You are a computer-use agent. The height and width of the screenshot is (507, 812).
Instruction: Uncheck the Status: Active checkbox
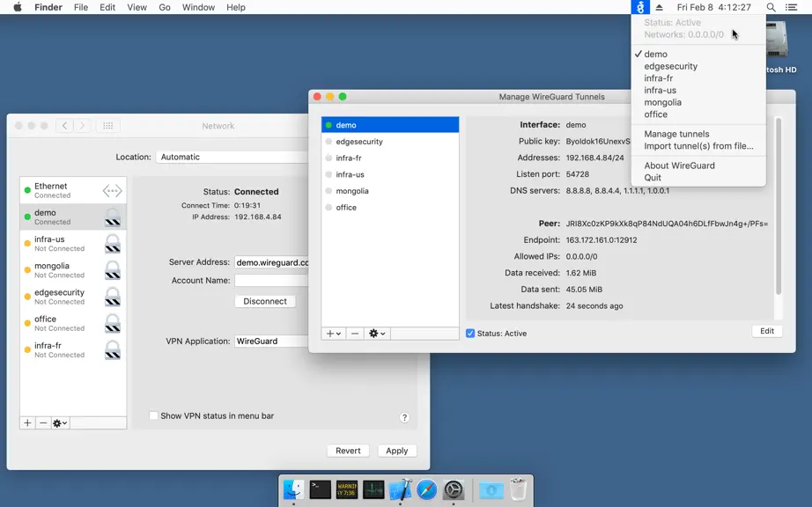(x=470, y=334)
